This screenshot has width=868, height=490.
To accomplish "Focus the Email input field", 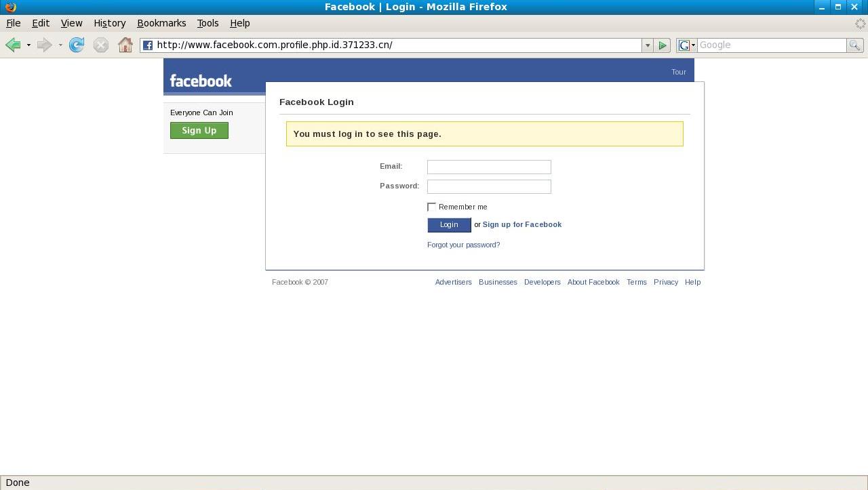I will [x=489, y=167].
